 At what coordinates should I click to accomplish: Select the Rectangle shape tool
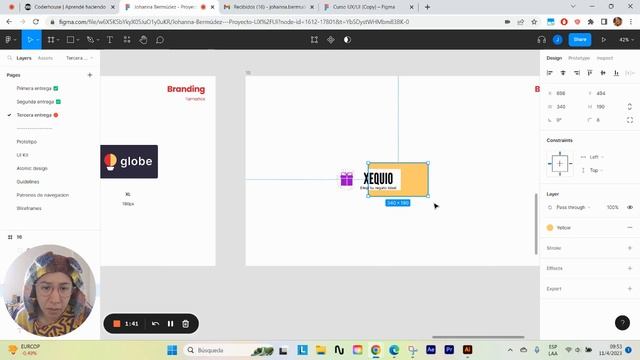coord(70,40)
